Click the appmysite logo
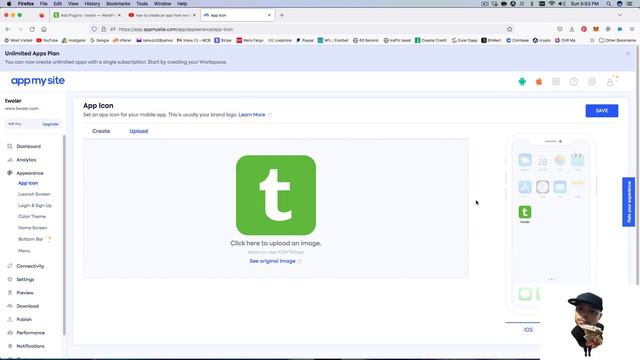 tap(38, 81)
